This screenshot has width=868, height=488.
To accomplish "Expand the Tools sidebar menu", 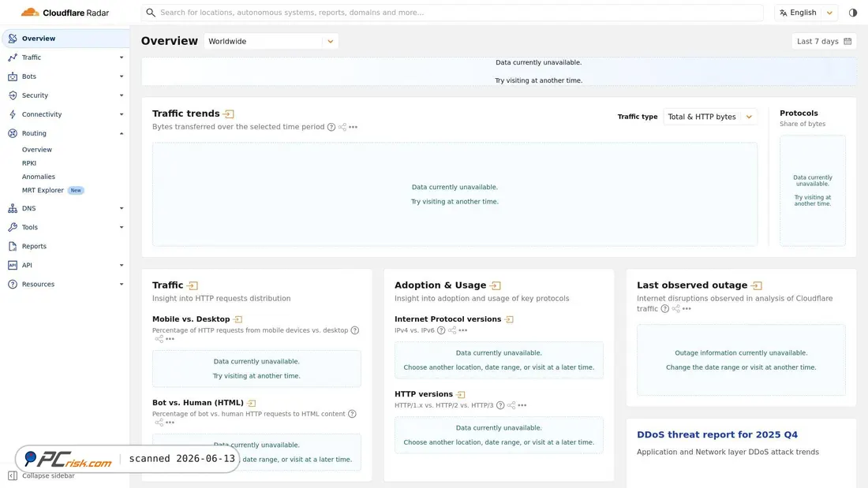I will tap(122, 227).
